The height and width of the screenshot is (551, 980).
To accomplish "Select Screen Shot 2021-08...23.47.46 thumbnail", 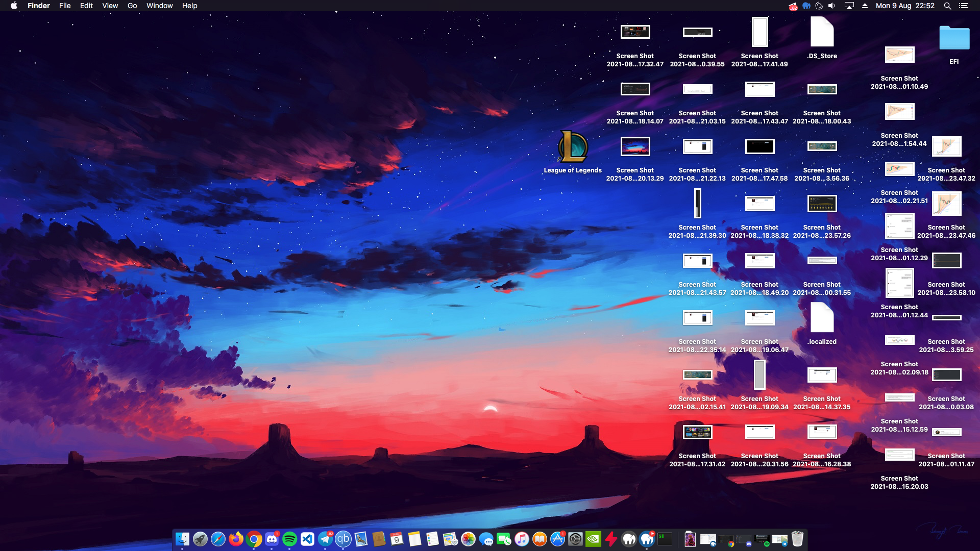I will (x=946, y=204).
